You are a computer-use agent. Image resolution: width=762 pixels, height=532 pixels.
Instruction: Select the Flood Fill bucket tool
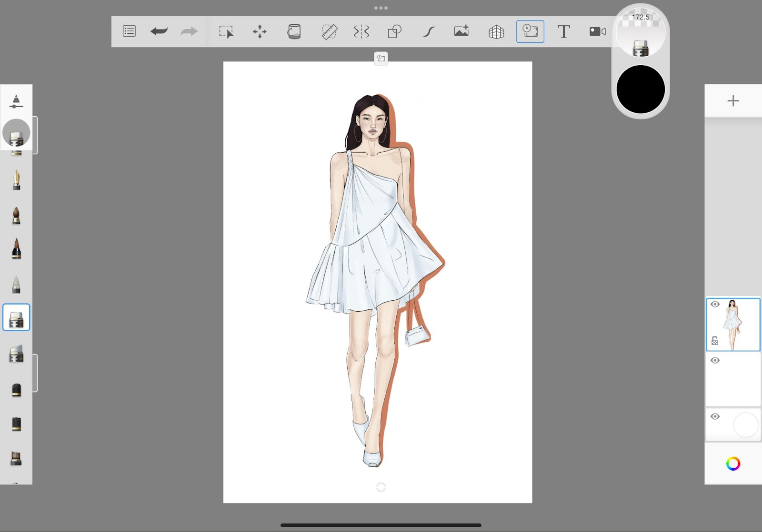pyautogui.click(x=294, y=31)
